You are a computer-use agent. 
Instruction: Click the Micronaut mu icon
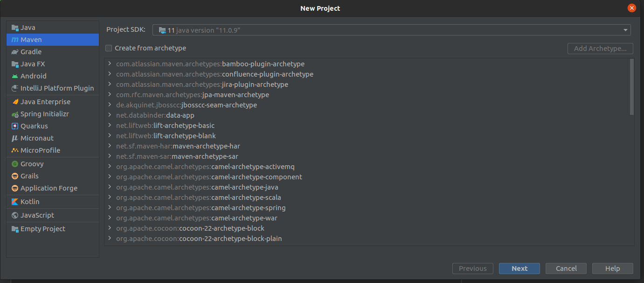[x=15, y=138]
